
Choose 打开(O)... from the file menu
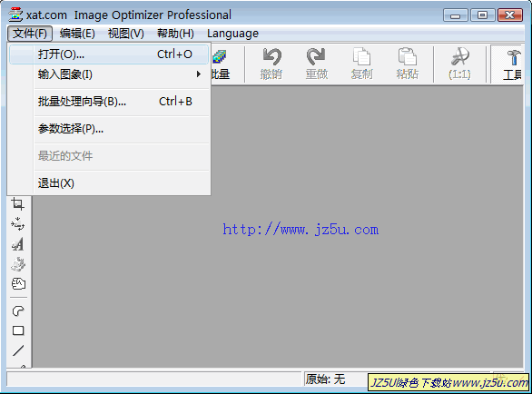[x=109, y=54]
